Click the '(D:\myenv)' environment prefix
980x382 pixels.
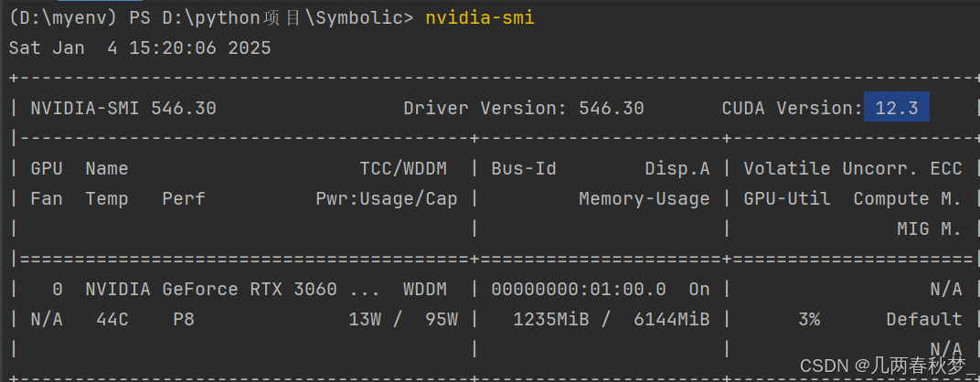pyautogui.click(x=63, y=18)
